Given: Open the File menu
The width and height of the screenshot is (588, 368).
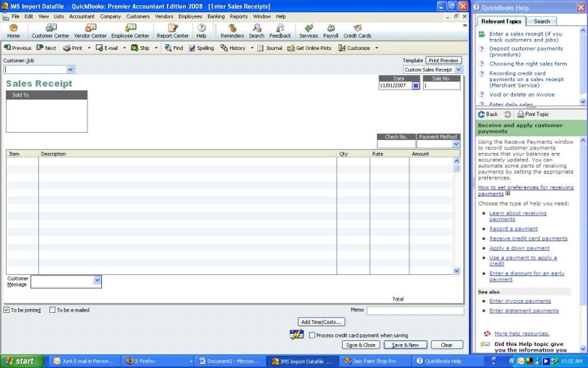Looking at the screenshot, I should coord(16,16).
